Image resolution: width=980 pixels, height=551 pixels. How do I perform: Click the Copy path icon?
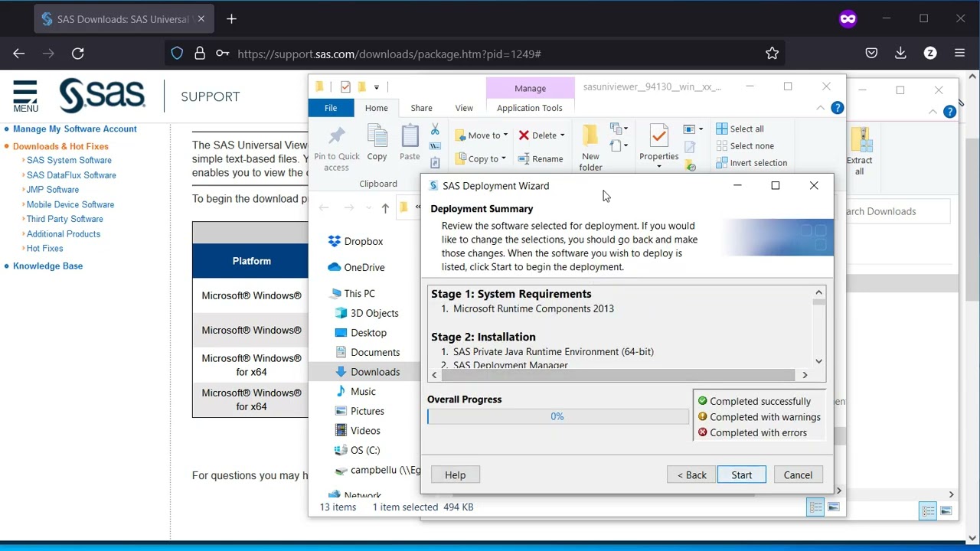pos(435,145)
